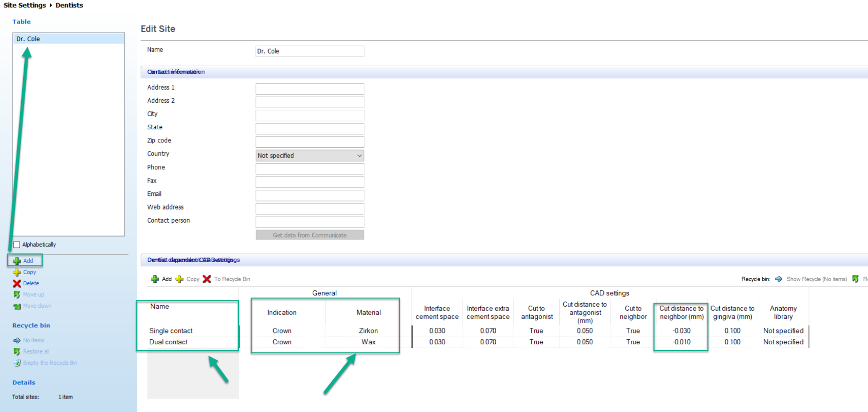Click the red X Delete icon in sidebar
The width and height of the screenshot is (868, 412).
[x=17, y=283]
